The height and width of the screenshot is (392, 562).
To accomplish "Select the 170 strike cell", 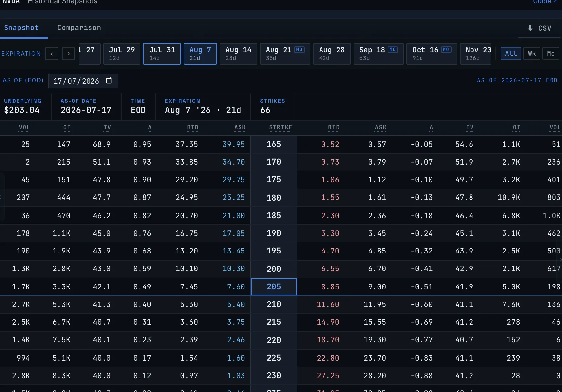I will pos(274,162).
